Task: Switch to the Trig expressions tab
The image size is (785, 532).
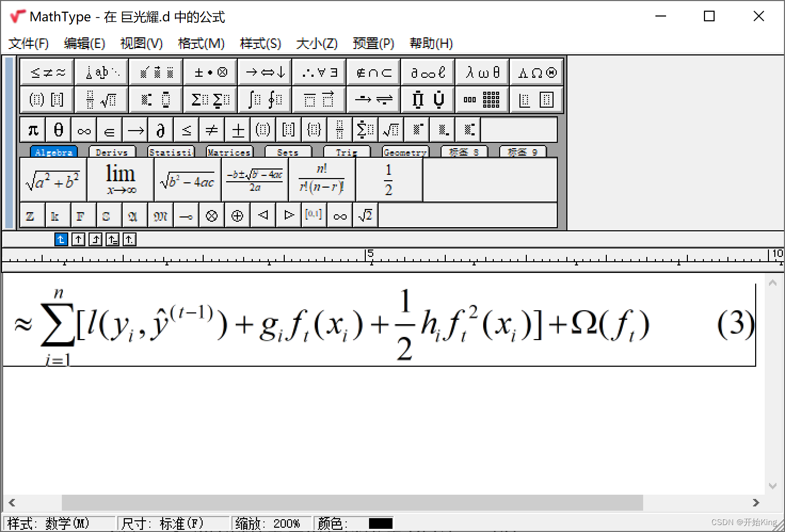Action: click(347, 152)
